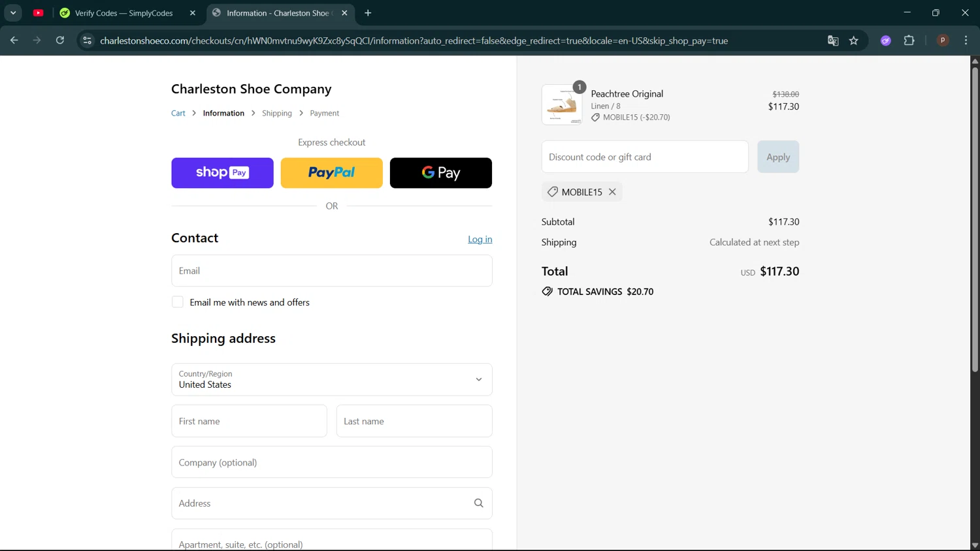Click the address search magnifier icon
The height and width of the screenshot is (551, 980).
pyautogui.click(x=479, y=503)
